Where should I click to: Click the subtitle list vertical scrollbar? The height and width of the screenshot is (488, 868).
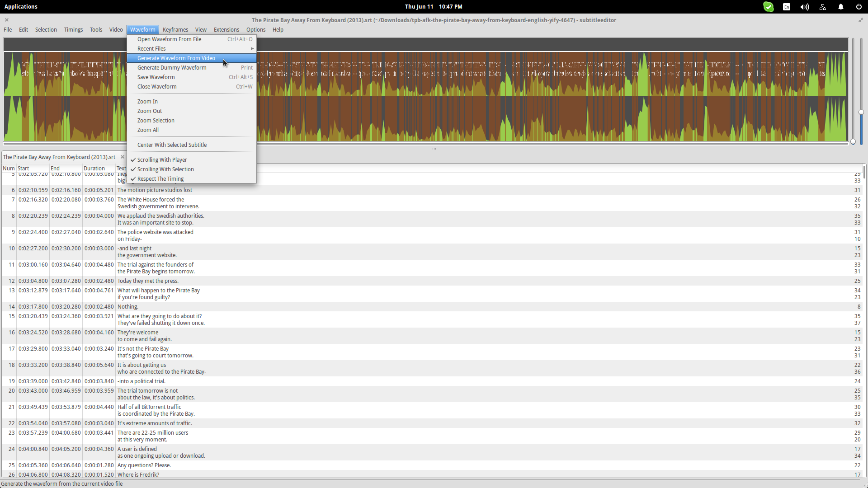pos(864,172)
